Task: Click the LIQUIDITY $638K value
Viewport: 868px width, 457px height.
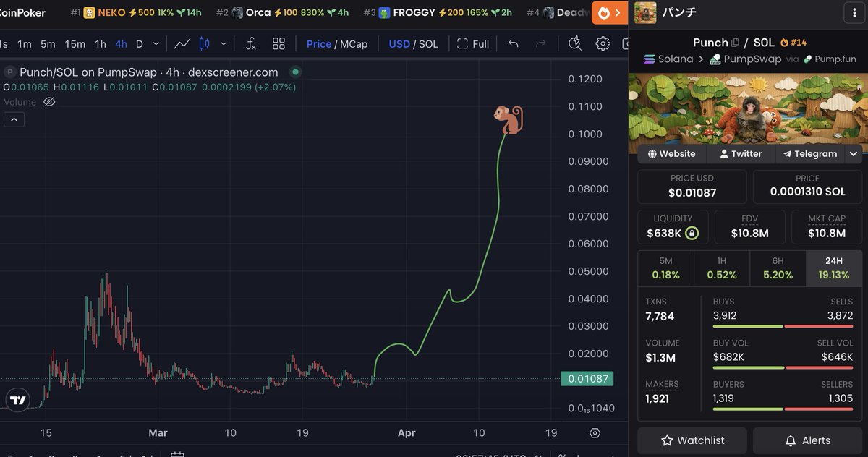Action: [665, 234]
